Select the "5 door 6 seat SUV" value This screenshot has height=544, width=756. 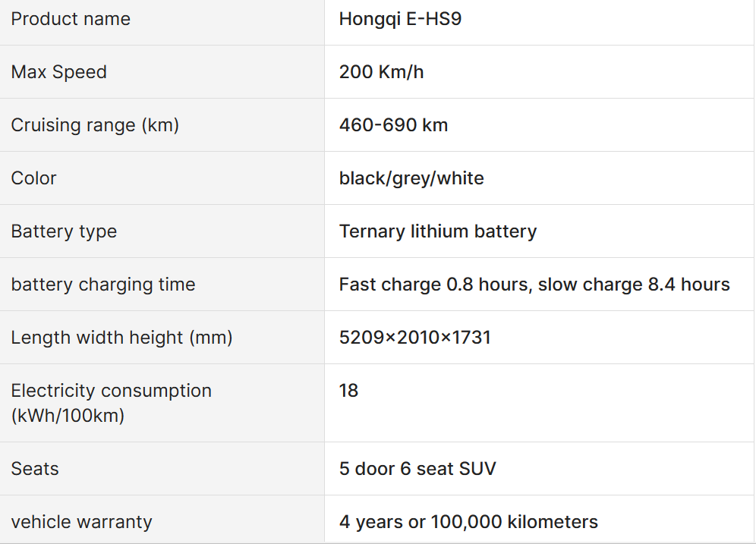point(417,469)
